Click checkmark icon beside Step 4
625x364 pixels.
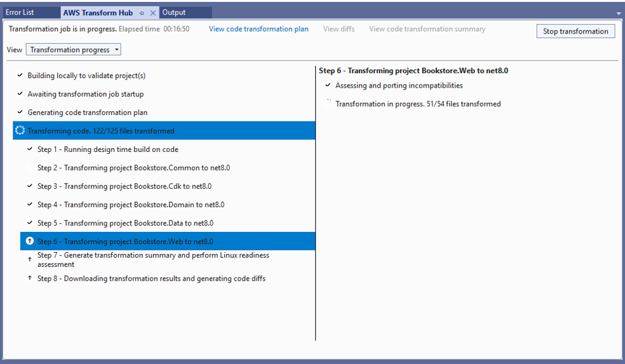(29, 204)
